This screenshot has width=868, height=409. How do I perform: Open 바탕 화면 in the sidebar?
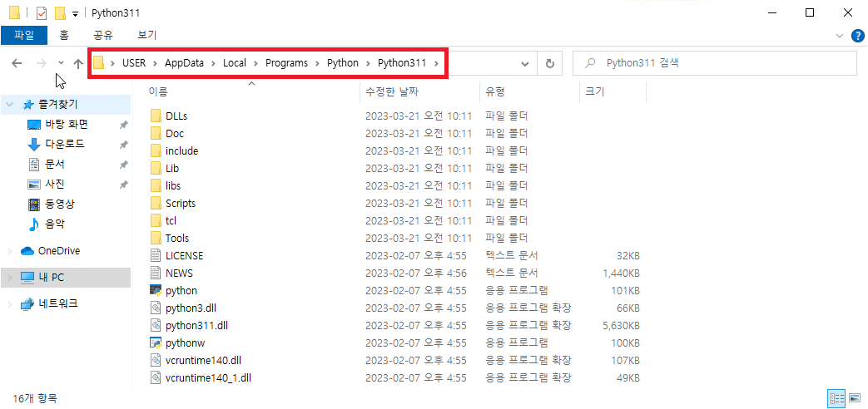[x=66, y=125]
